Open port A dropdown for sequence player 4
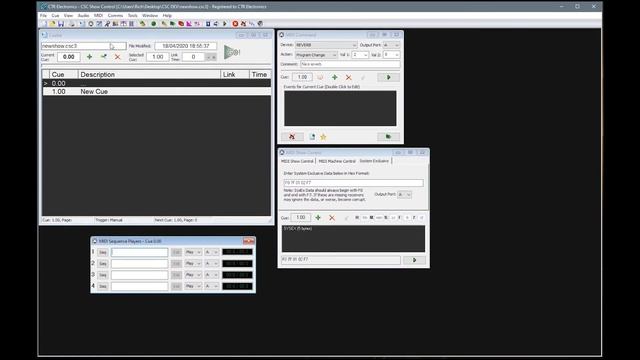The image size is (640, 360). [212, 286]
